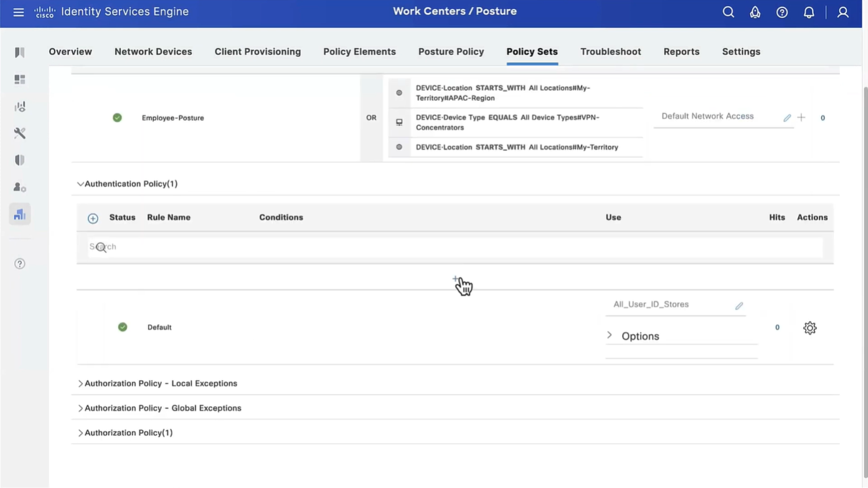Click the help question mark in header
Image resolution: width=868 pixels, height=488 pixels.
(782, 12)
